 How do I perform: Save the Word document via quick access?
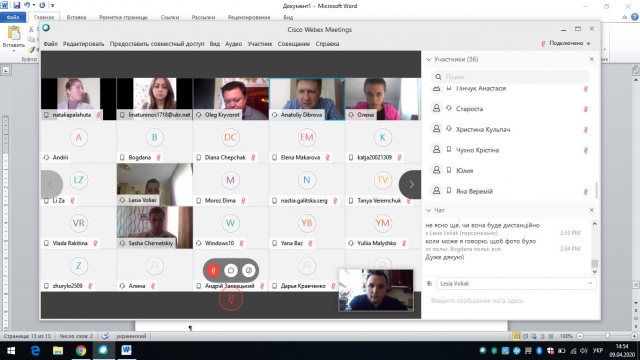click(17, 5)
